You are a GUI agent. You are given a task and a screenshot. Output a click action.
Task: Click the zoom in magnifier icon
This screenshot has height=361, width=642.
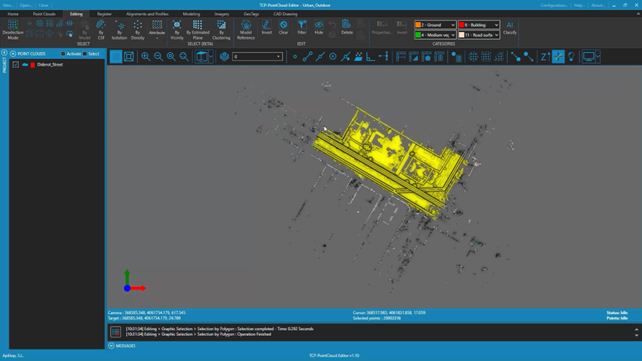tap(145, 56)
